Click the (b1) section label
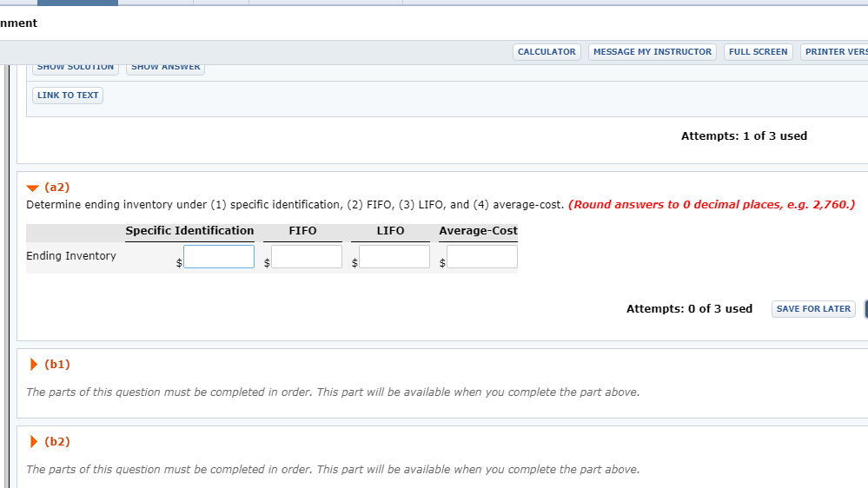 tap(57, 364)
